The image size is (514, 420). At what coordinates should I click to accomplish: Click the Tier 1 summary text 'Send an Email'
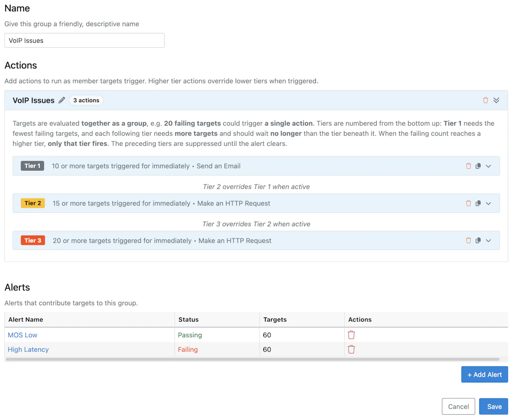tap(218, 166)
